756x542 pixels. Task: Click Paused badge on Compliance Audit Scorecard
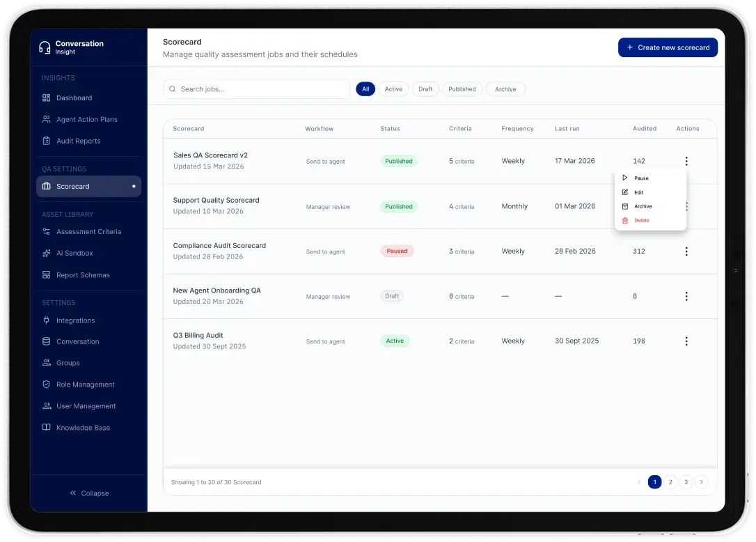pos(397,251)
